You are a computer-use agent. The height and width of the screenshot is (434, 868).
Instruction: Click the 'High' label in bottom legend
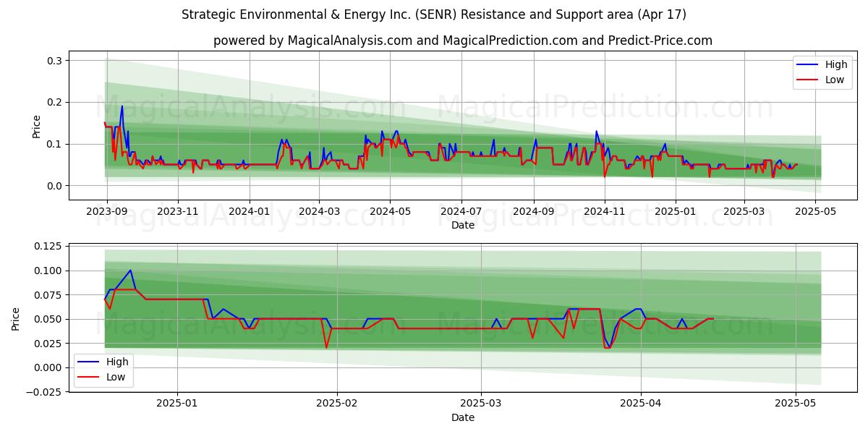(117, 362)
